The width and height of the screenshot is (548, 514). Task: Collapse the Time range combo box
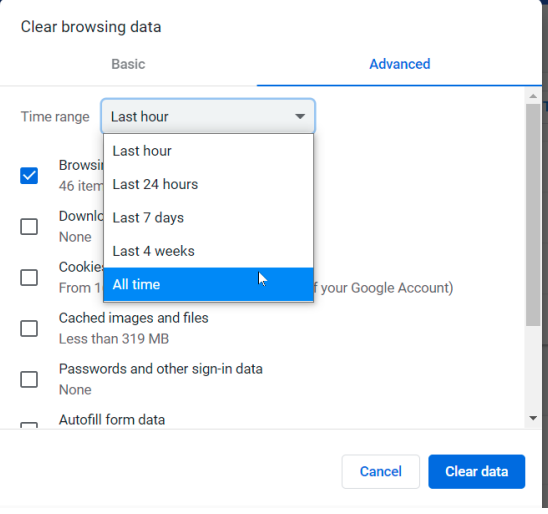208,116
